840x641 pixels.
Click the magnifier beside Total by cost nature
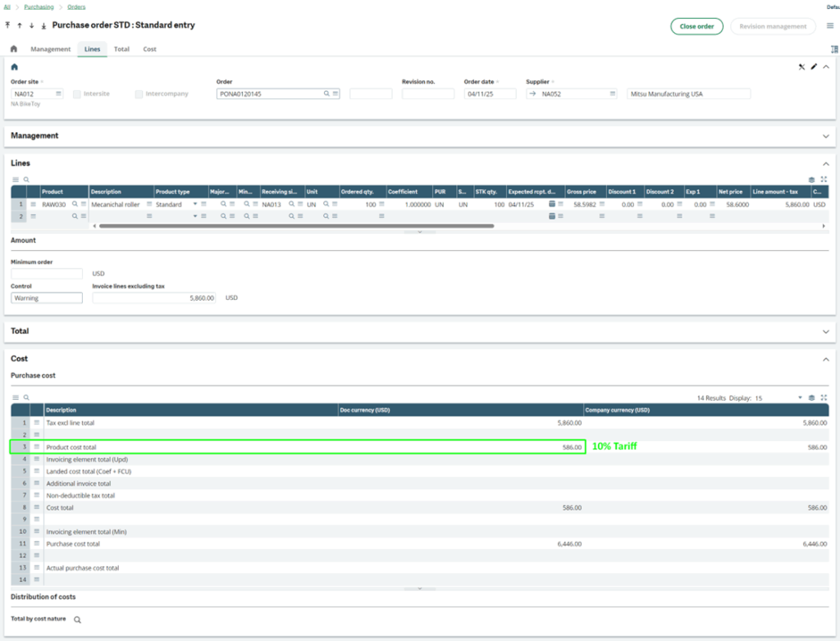[78, 620]
